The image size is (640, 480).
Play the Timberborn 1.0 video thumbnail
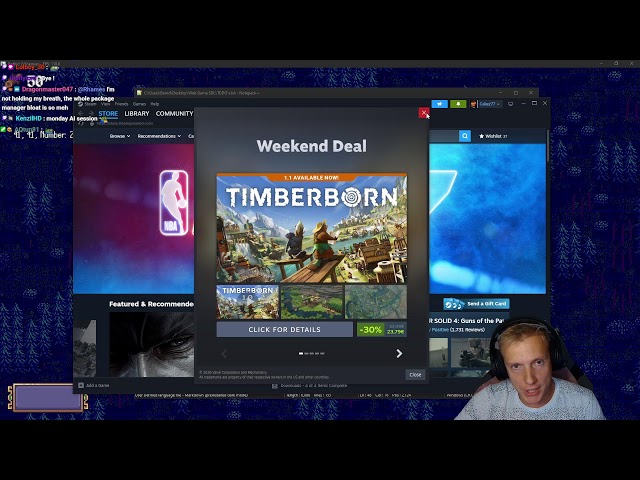pyautogui.click(x=248, y=302)
